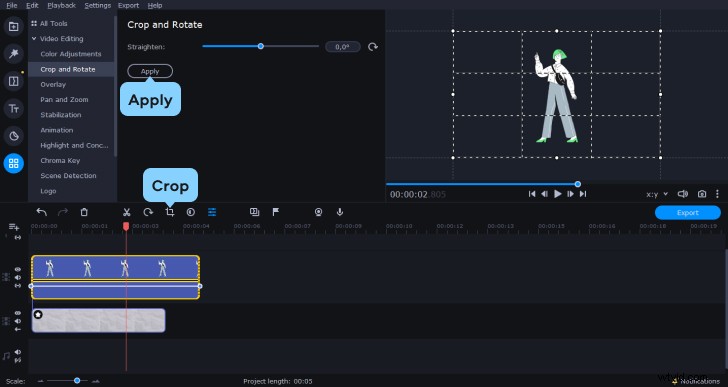This screenshot has width=728, height=387.
Task: Open Notifications in status bar
Action: (695, 381)
